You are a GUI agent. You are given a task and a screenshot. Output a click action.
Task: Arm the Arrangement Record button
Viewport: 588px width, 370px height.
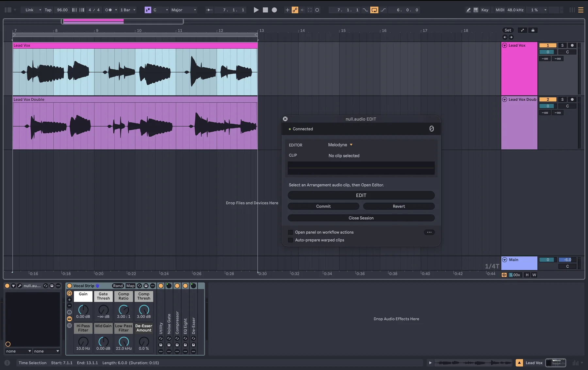pyautogui.click(x=274, y=10)
